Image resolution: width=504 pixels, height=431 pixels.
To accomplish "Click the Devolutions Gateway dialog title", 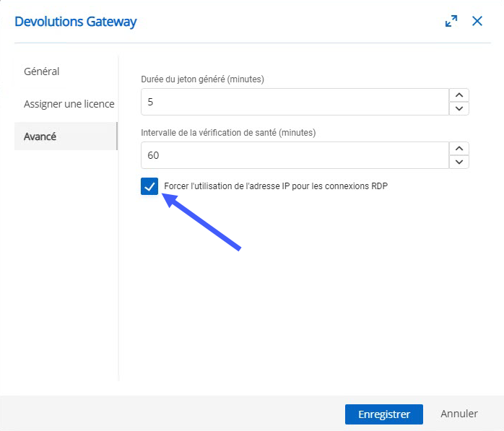I will click(x=76, y=22).
